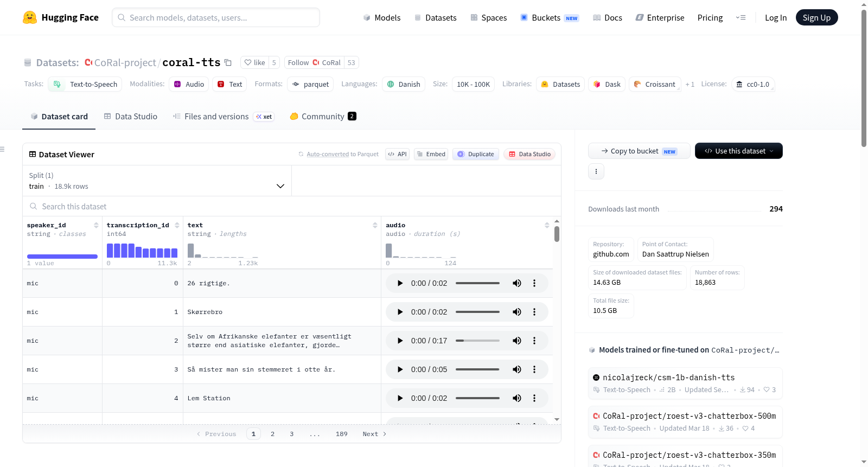
Task: Expand the Split train dropdown
Action: coord(157,181)
